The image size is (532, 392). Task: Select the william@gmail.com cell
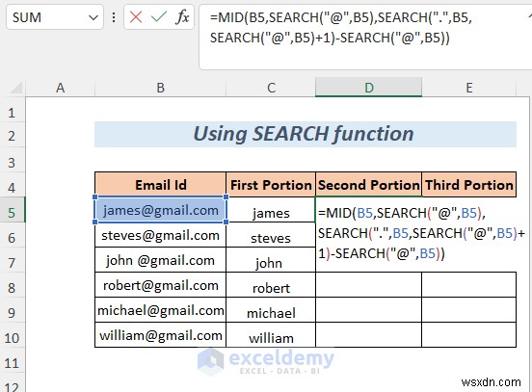click(x=161, y=335)
